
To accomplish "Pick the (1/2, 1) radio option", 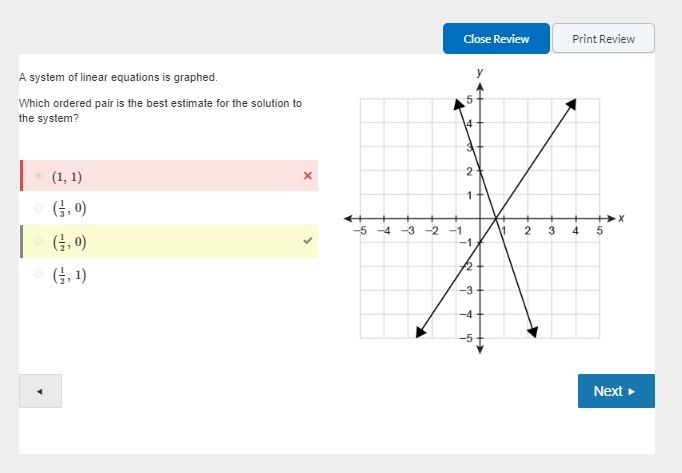I will tap(39, 274).
